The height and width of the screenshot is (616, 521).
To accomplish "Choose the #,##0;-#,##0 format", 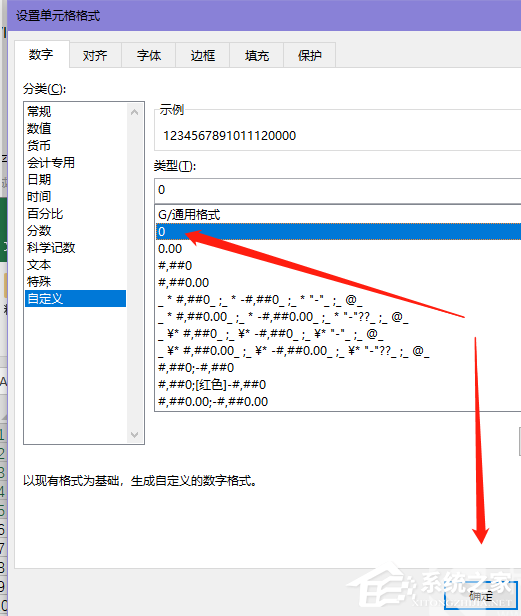I will point(338,368).
